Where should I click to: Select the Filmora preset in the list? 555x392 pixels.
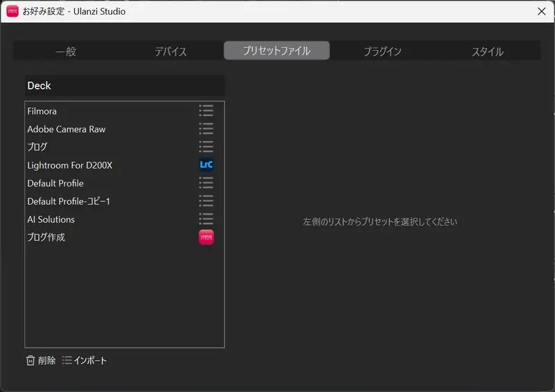[42, 111]
